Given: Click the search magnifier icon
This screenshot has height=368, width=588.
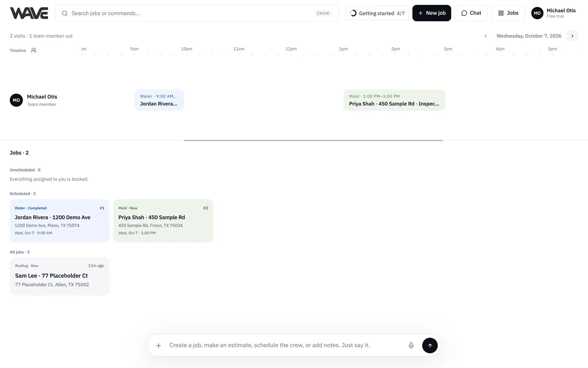Looking at the screenshot, I should (65, 13).
